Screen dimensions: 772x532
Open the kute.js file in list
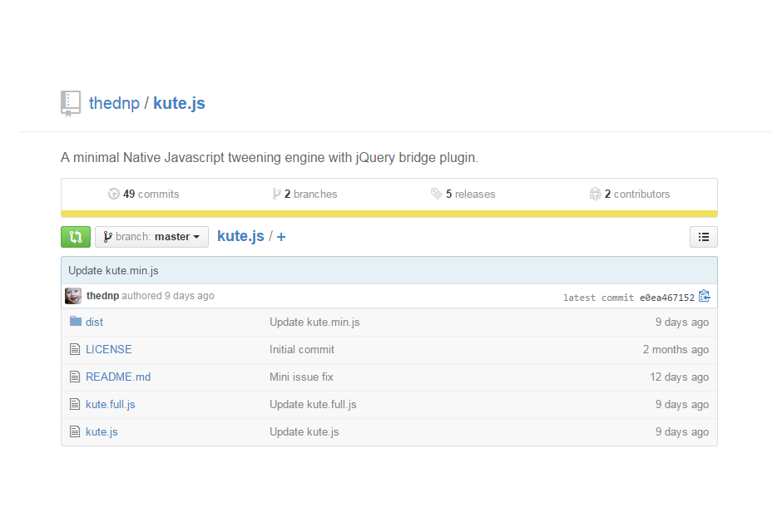101,431
